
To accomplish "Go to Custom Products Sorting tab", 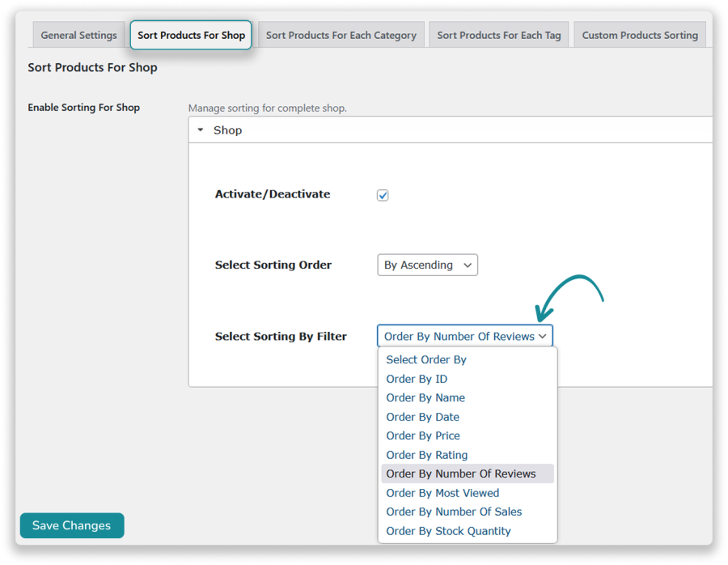I will (x=640, y=35).
